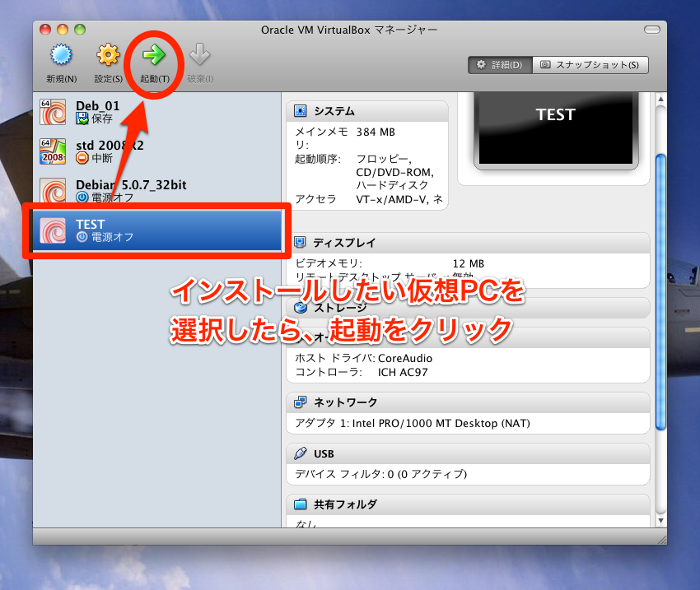700x590 pixels.
Task: Click the 12 MB video memory value
Action: (x=469, y=263)
